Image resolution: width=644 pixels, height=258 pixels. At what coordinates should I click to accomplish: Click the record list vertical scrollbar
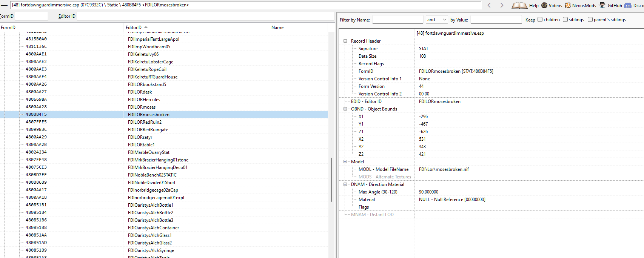click(331, 179)
